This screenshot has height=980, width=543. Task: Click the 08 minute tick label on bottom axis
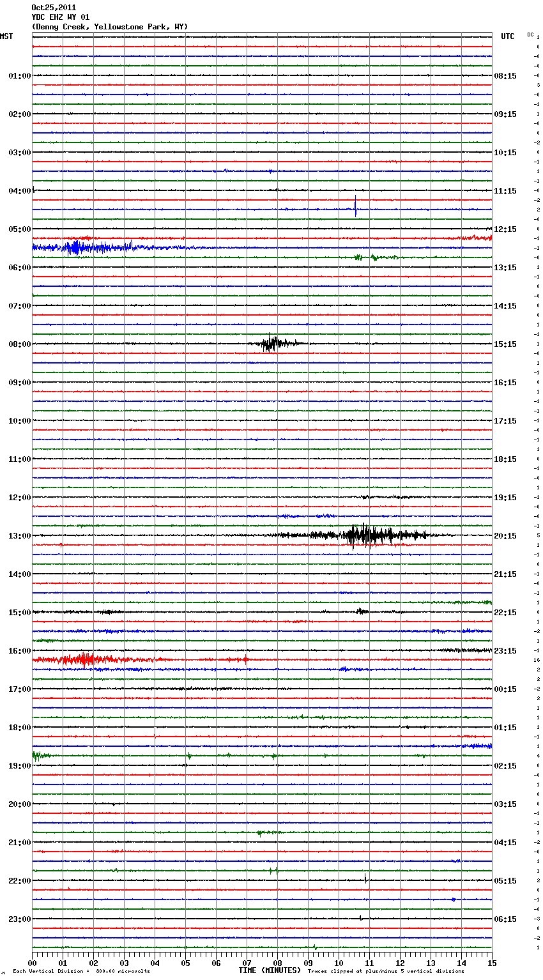(277, 963)
